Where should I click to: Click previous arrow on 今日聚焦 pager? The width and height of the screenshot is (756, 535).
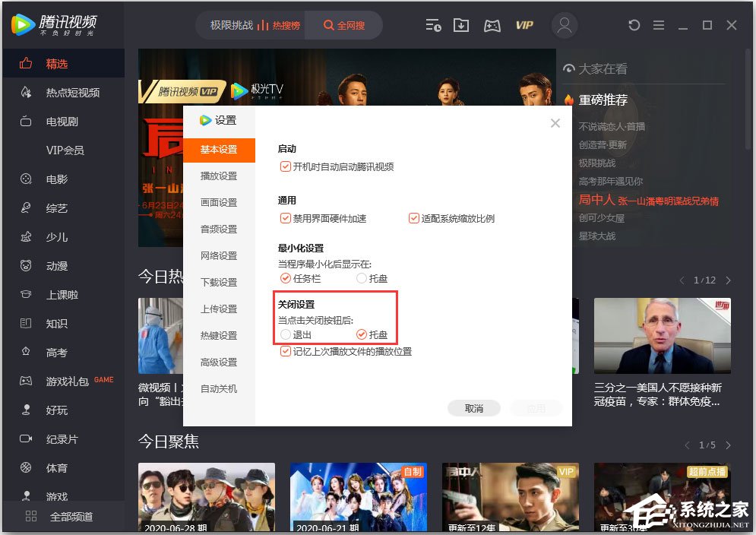click(x=687, y=445)
